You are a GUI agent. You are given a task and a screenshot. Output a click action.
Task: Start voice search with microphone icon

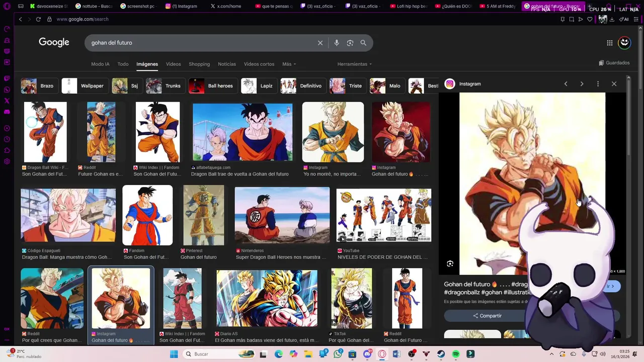[337, 43]
